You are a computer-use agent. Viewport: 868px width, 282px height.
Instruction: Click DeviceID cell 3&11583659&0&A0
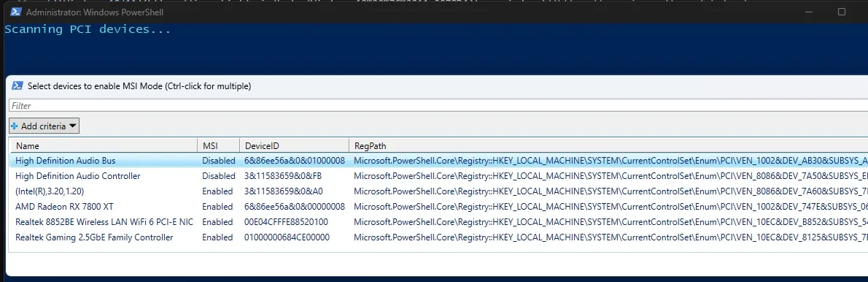coord(284,191)
